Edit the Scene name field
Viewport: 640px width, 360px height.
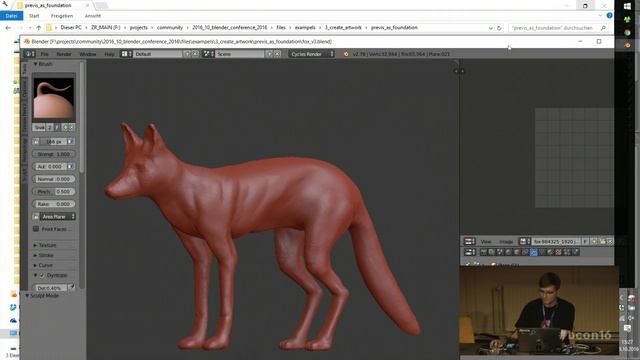pos(240,54)
